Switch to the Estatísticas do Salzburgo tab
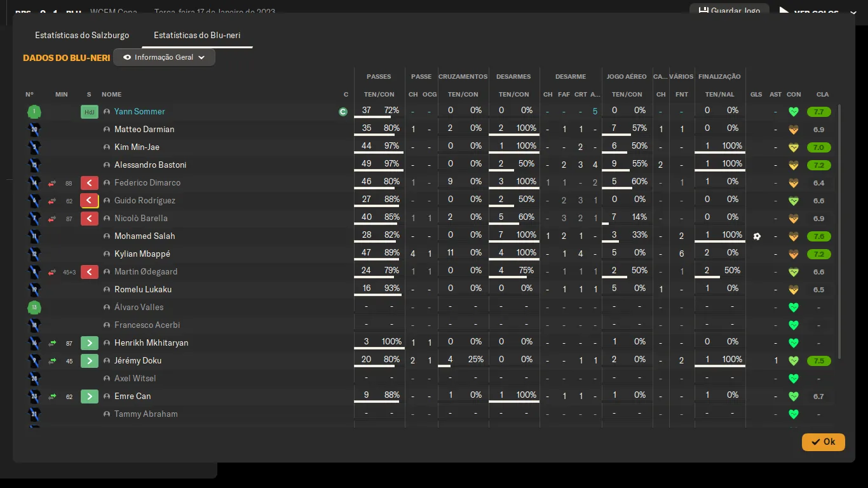Viewport: 868px width, 488px height. [x=82, y=36]
